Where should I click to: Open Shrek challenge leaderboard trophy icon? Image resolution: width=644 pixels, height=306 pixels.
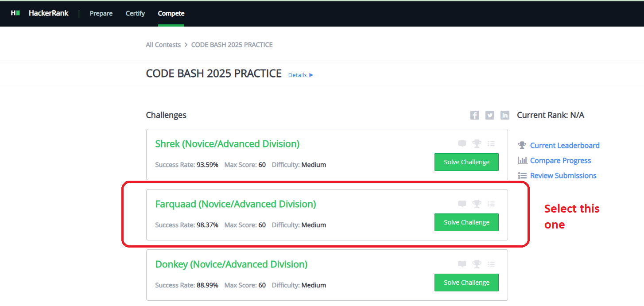[x=477, y=143]
